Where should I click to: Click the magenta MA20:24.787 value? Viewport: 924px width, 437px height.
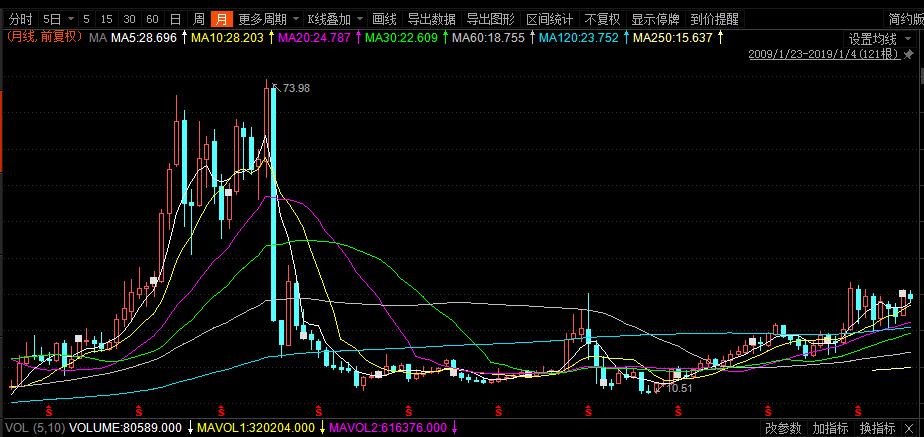(314, 38)
